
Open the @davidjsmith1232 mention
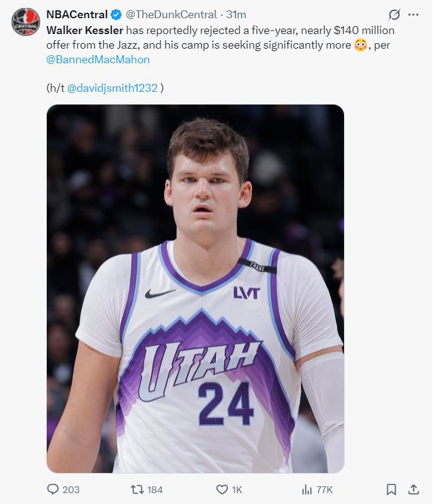point(112,88)
